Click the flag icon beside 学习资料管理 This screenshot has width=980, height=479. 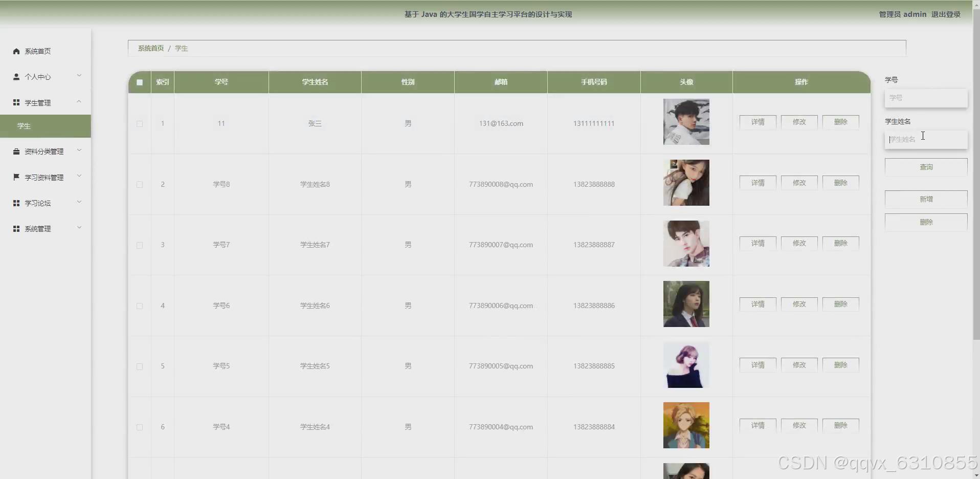click(16, 177)
